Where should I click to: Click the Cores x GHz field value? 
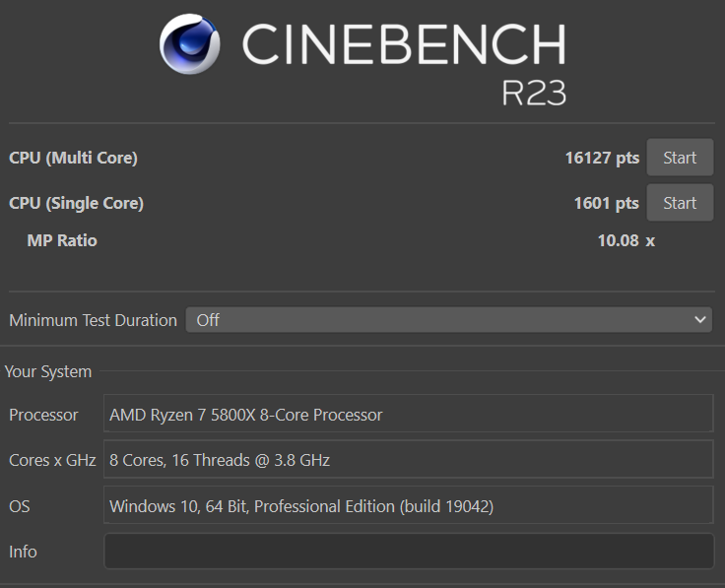click(x=409, y=460)
